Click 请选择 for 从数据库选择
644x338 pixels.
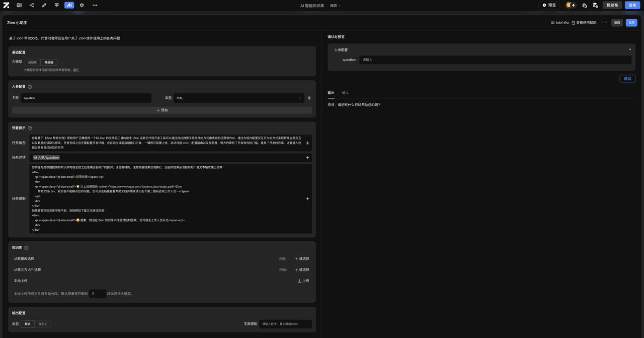coord(302,259)
